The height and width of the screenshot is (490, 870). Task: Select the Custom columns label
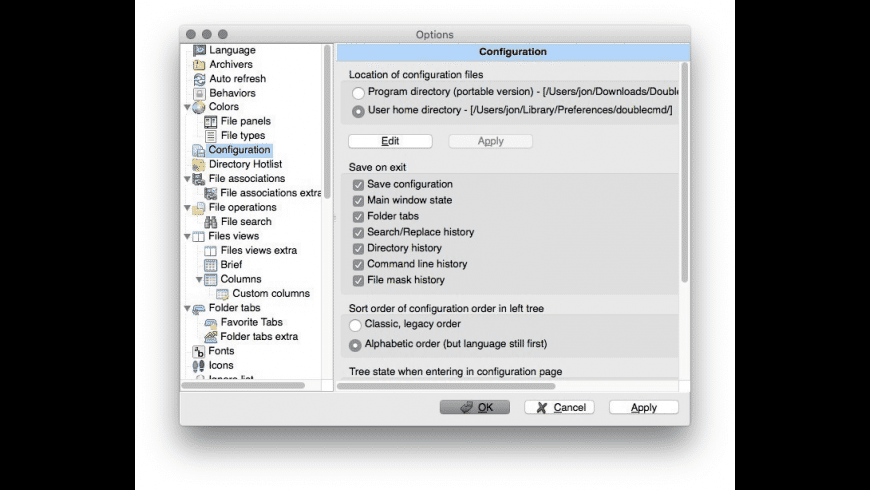[271, 294]
